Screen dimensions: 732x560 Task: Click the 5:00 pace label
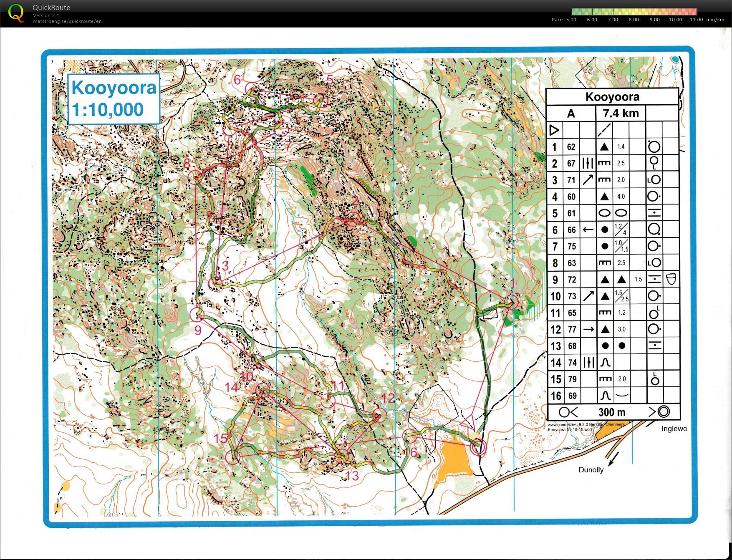tap(571, 20)
